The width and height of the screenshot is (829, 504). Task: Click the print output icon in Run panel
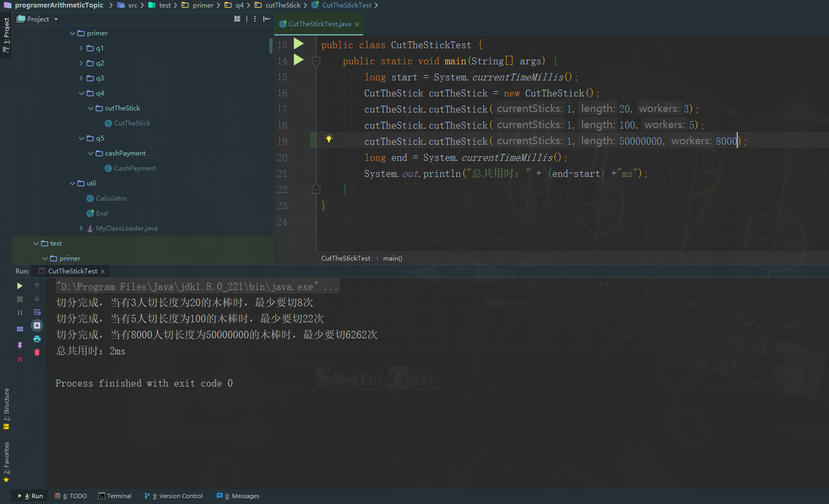[37, 339]
